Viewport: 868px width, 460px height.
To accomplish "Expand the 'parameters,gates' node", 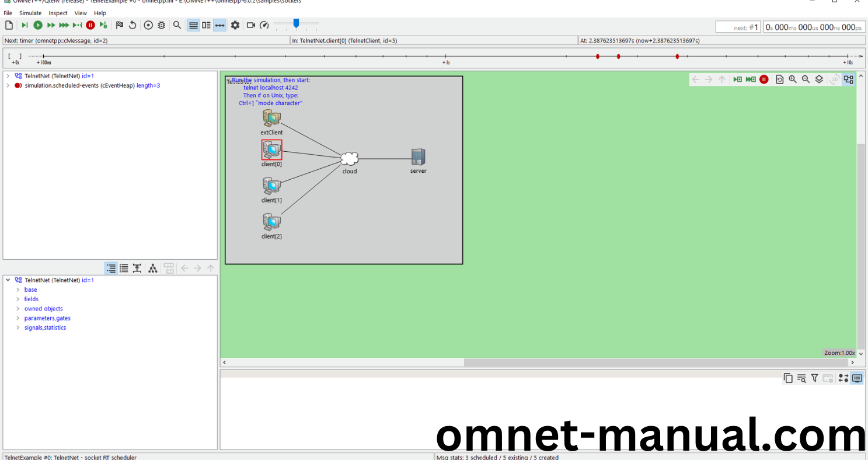I will [x=18, y=318].
